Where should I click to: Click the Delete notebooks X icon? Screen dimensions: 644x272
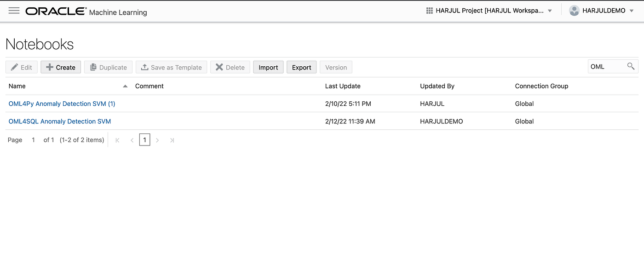point(220,67)
